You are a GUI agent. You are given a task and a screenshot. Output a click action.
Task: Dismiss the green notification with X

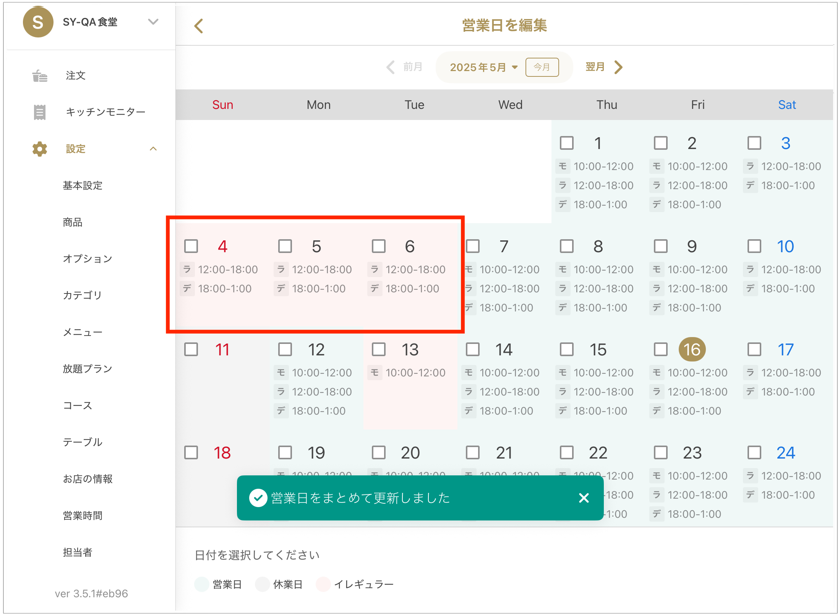click(584, 498)
